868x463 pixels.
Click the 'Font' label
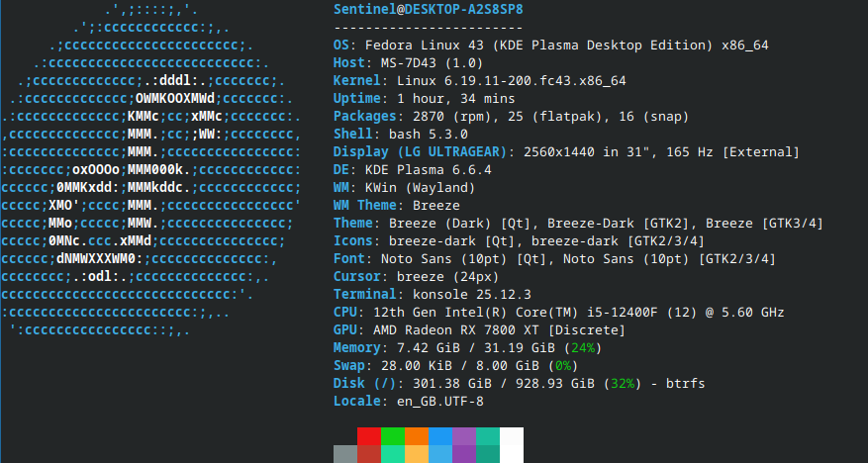click(x=349, y=258)
